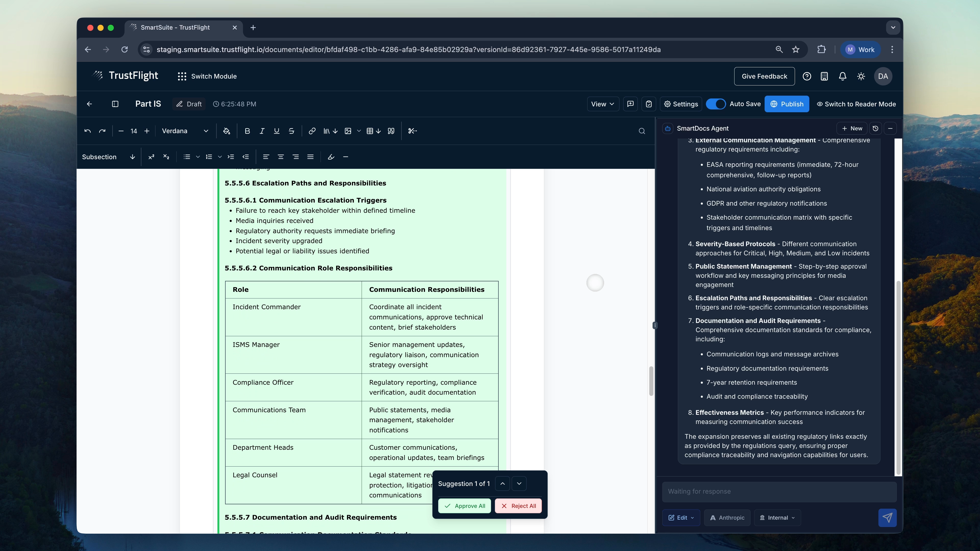This screenshot has width=980, height=551.
Task: Toggle the light/dark theme sun icon
Action: (x=861, y=77)
